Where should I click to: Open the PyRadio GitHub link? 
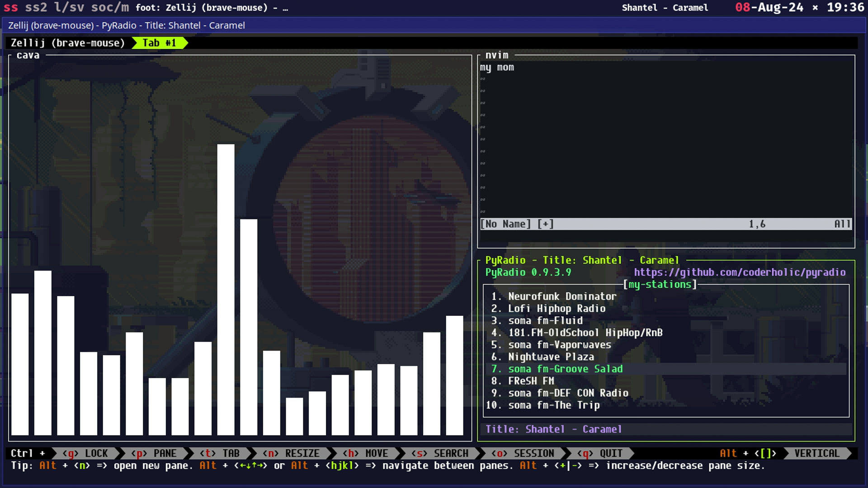(x=740, y=272)
